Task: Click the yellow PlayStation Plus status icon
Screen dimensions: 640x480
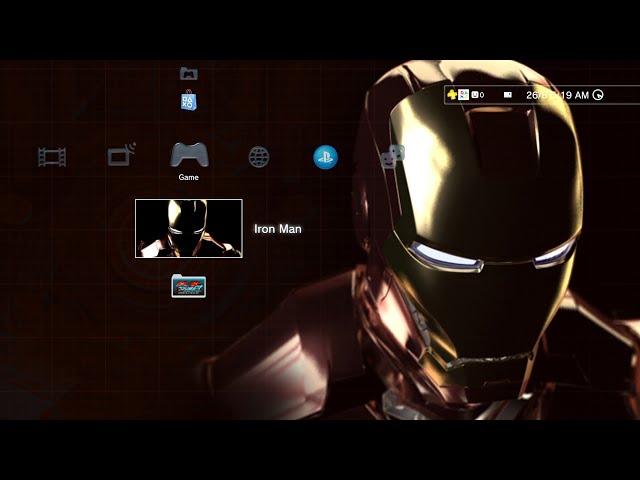Action: tap(451, 95)
